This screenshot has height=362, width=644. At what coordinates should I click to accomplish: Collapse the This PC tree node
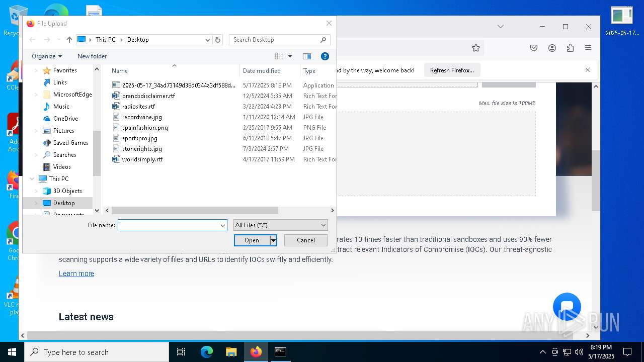(32, 179)
